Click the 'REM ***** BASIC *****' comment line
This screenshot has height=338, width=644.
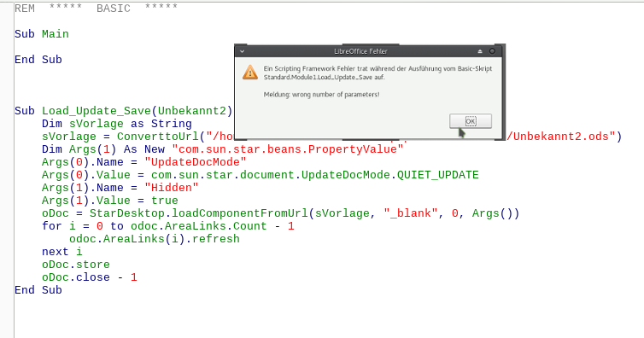97,9
